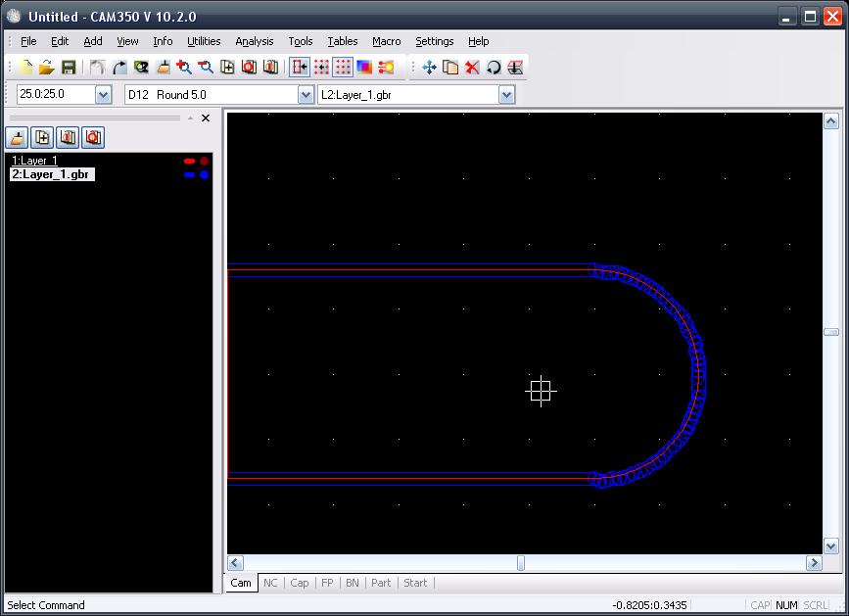Select layer 1:Layer_1 in layer list
Screen dimensions: 849x616
click(35, 161)
